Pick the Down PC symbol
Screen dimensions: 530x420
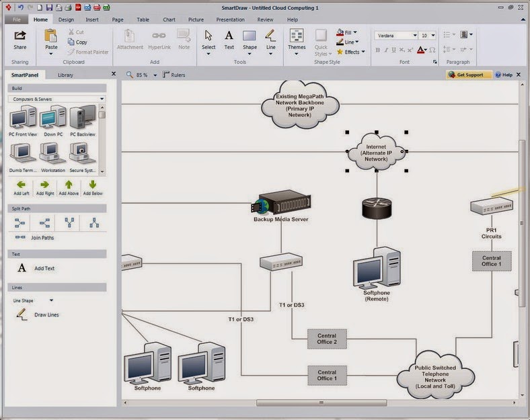click(x=53, y=120)
